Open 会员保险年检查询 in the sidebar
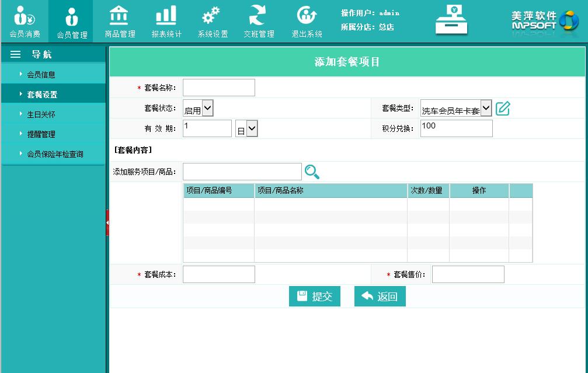The image size is (588, 373). [x=55, y=154]
